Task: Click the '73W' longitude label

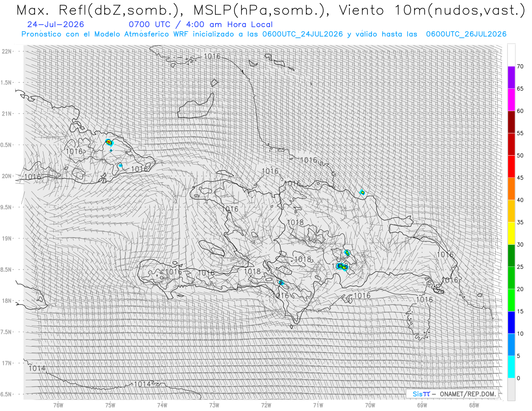Action: click(x=214, y=405)
